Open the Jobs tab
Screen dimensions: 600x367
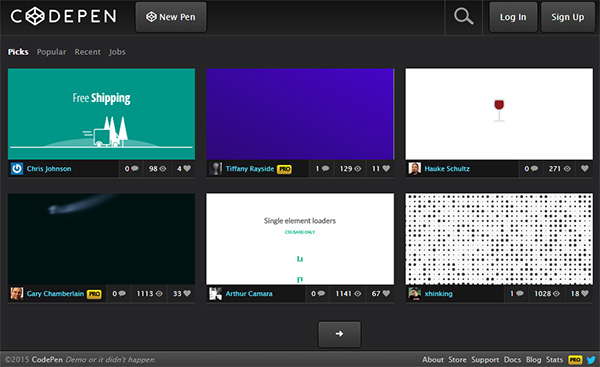(x=117, y=52)
